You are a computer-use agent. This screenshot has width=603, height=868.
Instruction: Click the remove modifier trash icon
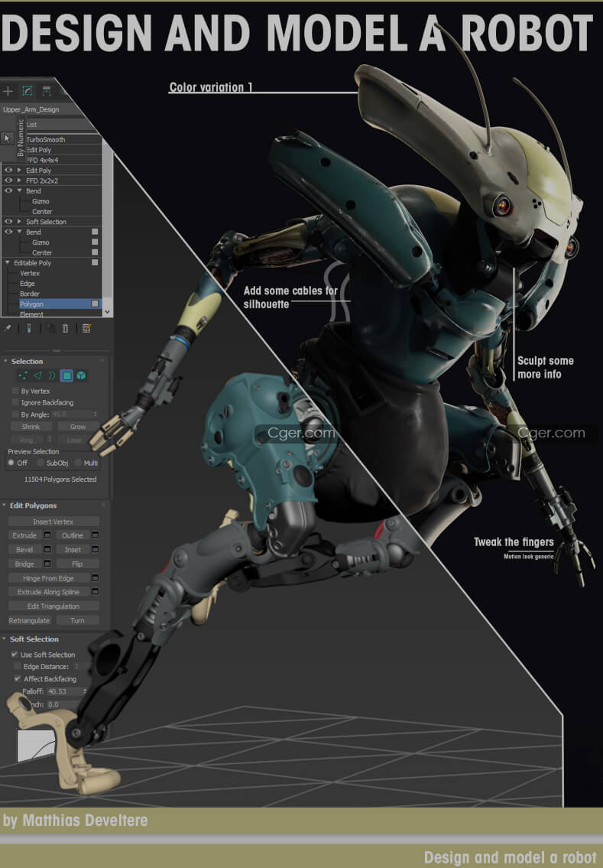point(65,328)
